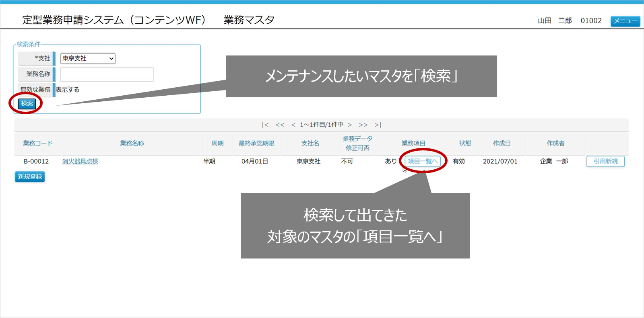Click the 04月01日 deadline cell
The image size is (644, 318).
(x=255, y=161)
